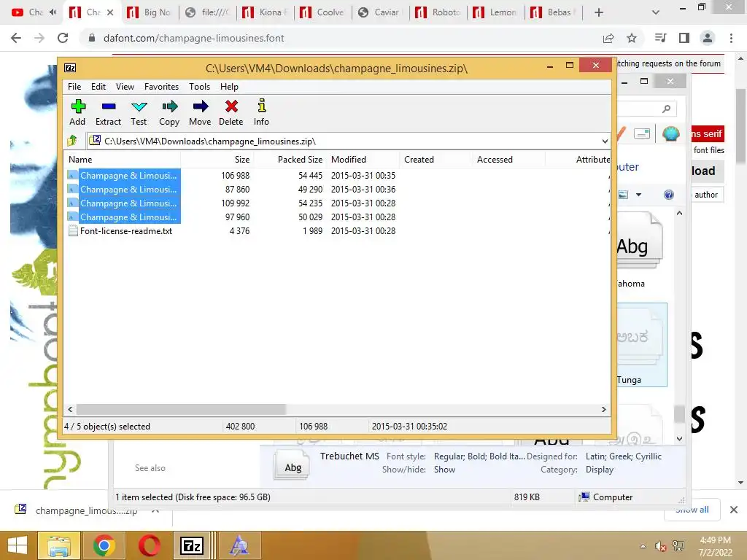Run Test on selected archive files
The height and width of the screenshot is (560, 747).
139,112
